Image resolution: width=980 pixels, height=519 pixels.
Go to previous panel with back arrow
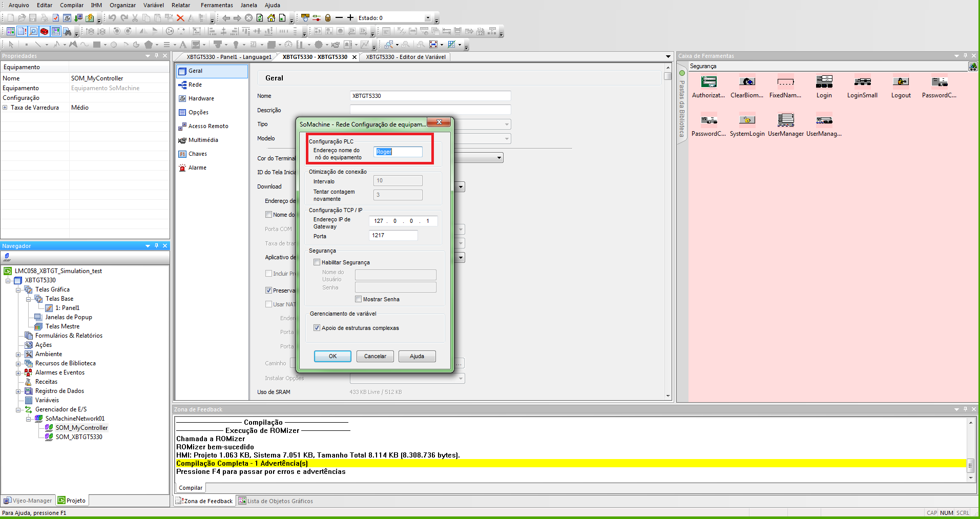pyautogui.click(x=226, y=18)
